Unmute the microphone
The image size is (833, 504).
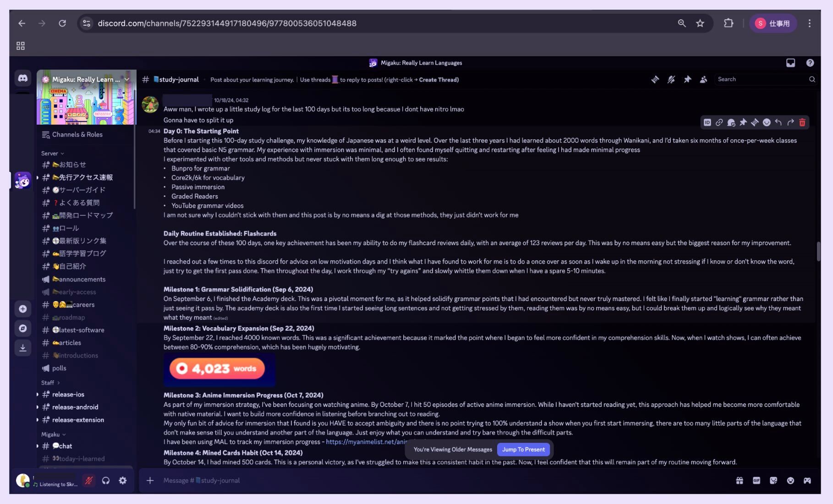click(88, 480)
